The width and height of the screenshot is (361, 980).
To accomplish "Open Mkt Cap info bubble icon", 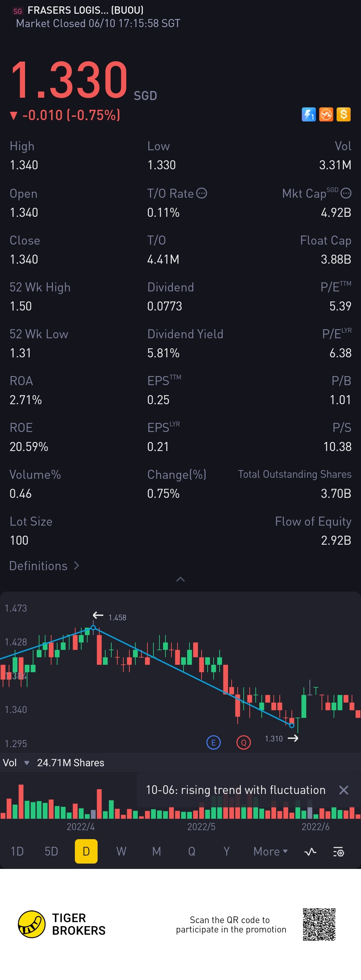I will (346, 193).
